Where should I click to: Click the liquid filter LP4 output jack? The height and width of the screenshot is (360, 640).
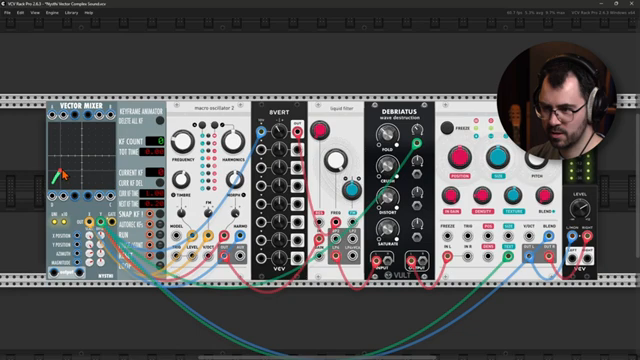[x=336, y=256]
